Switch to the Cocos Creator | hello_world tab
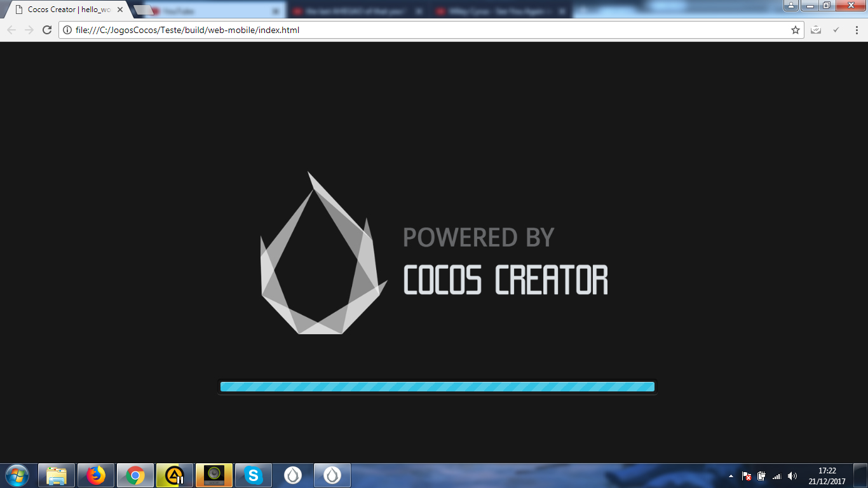Screen dimensions: 868x488 pos(67,10)
